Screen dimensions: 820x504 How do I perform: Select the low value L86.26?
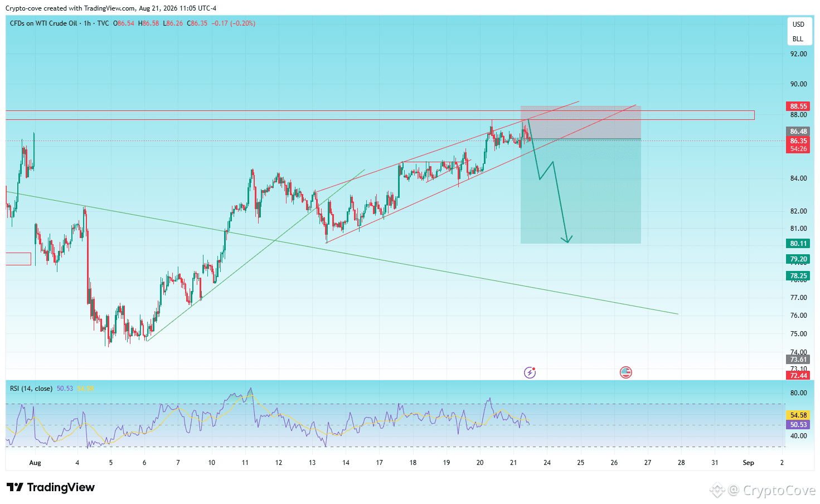coord(173,23)
